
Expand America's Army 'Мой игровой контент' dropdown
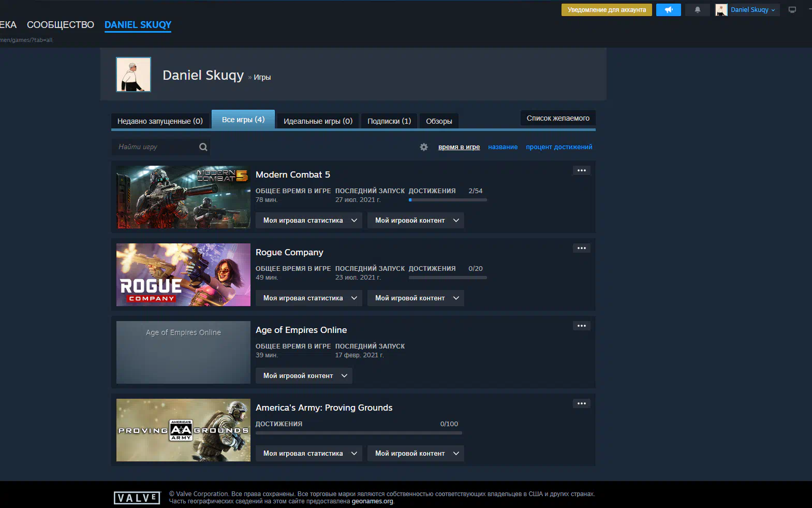416,454
